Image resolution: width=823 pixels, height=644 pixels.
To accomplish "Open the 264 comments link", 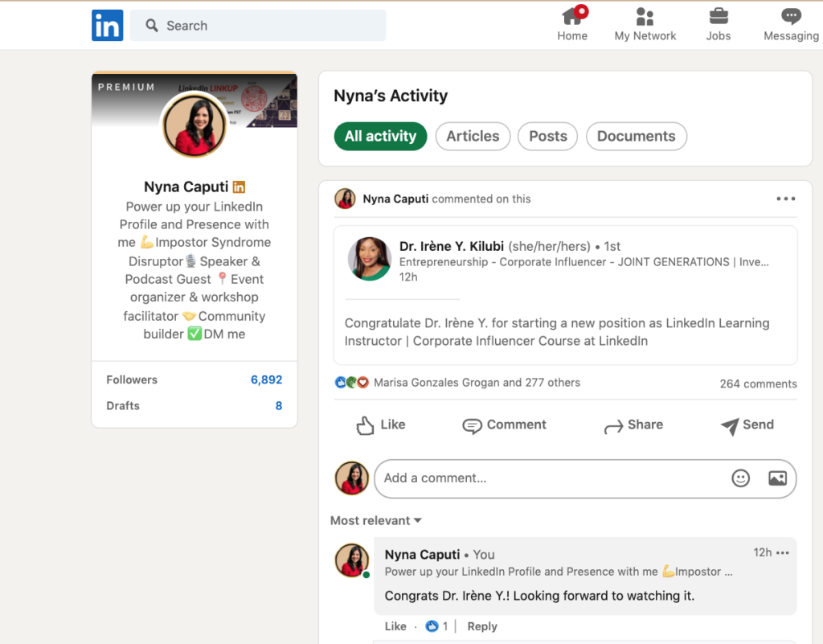I will click(758, 384).
